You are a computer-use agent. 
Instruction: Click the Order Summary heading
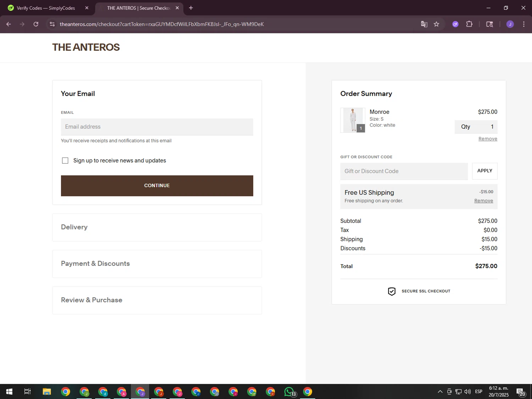coord(366,94)
